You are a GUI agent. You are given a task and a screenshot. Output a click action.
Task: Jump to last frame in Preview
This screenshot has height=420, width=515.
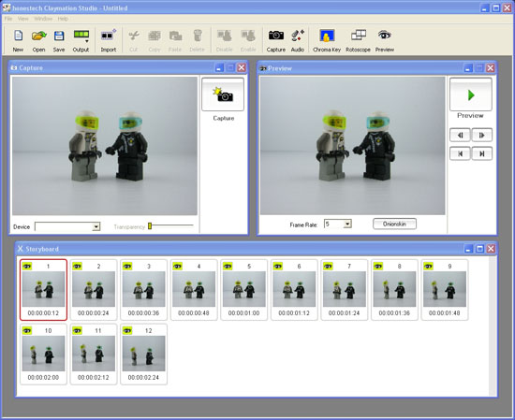pos(482,153)
